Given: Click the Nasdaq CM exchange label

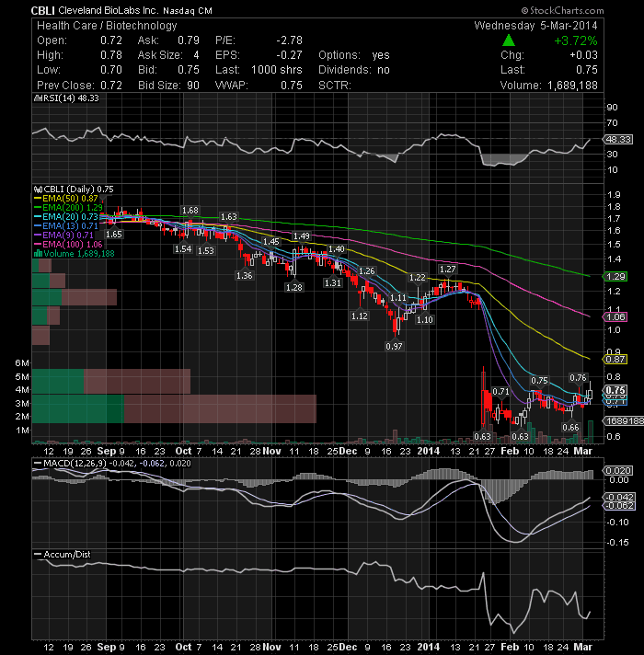Looking at the screenshot, I should click(188, 11).
